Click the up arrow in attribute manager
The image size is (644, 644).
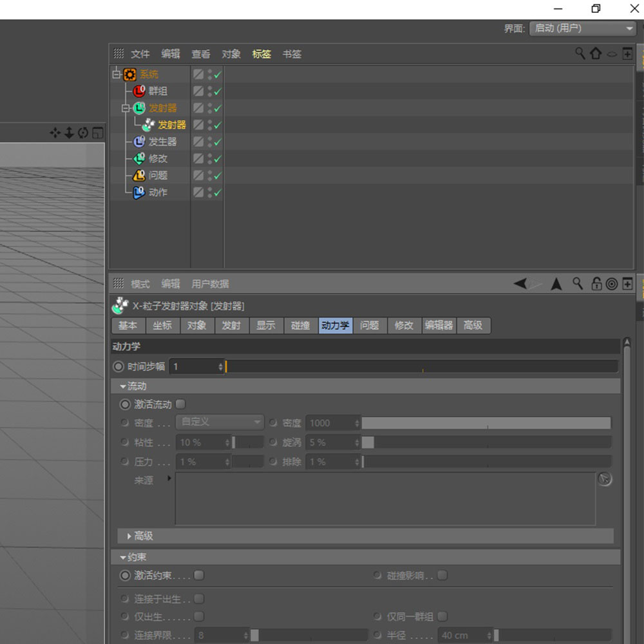point(556,283)
